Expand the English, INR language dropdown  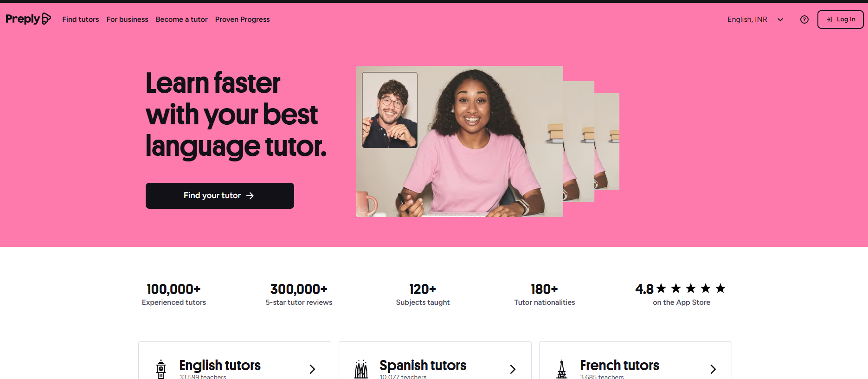[x=755, y=19]
